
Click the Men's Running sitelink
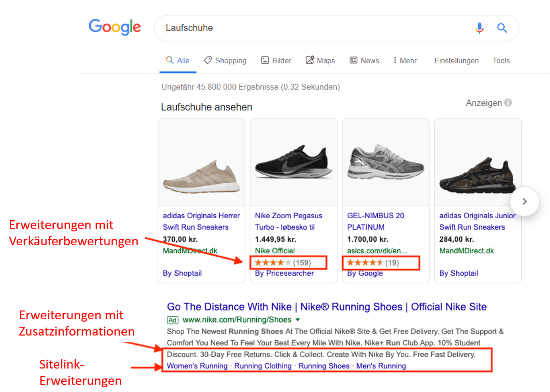click(381, 366)
